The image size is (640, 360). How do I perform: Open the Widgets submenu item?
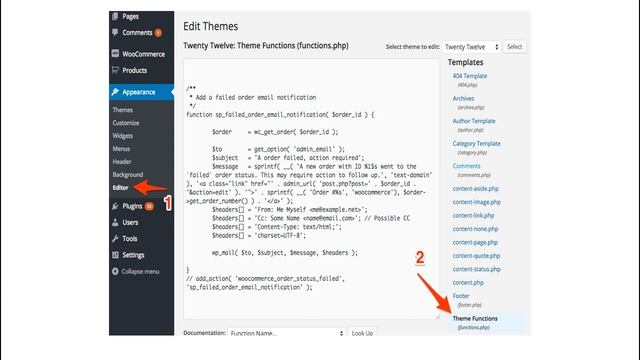[122, 136]
